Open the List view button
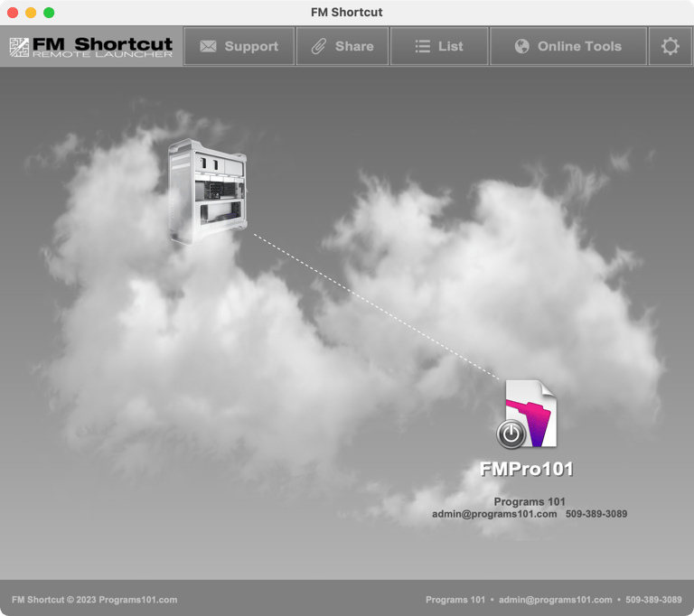The image size is (694, 616). (x=439, y=46)
